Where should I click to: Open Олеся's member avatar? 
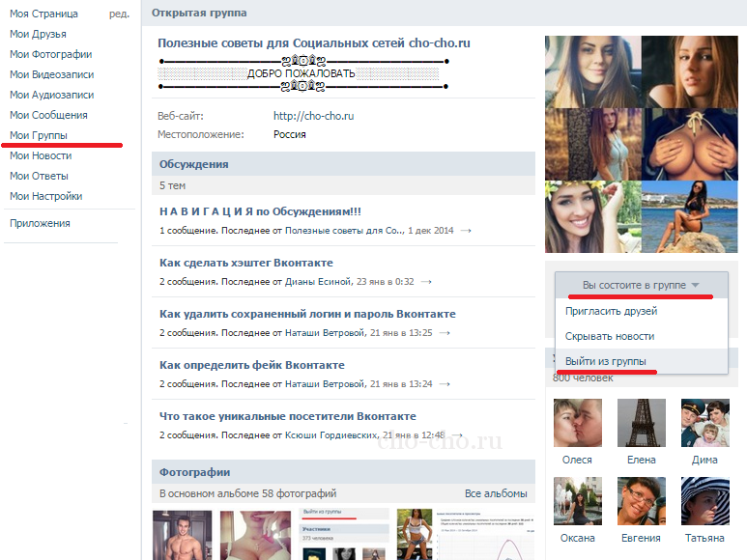pyautogui.click(x=577, y=423)
